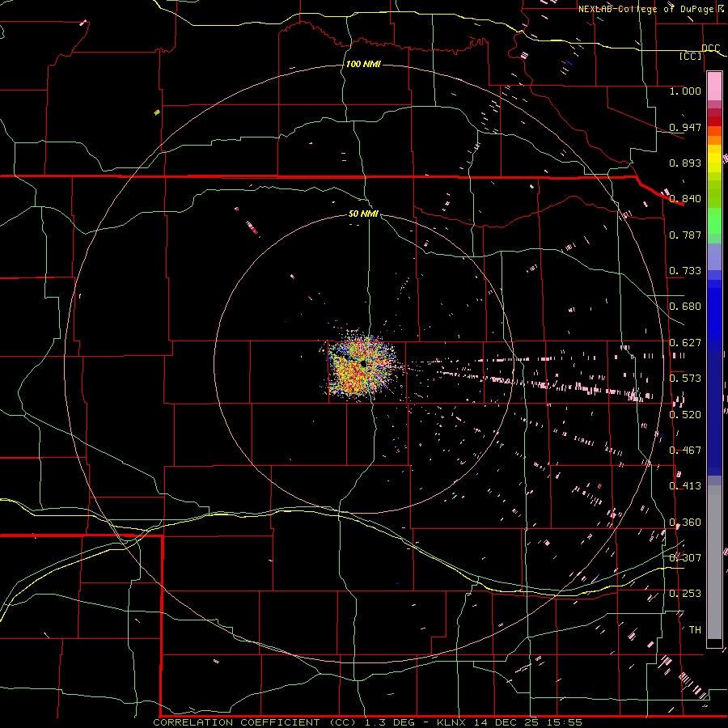
Task: Click the "TH" threshold label
Action: pos(695,630)
